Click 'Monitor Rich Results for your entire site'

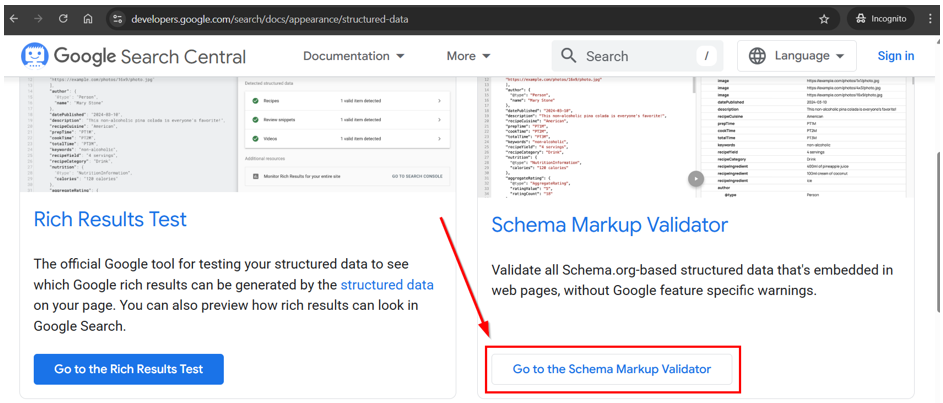pos(303,177)
